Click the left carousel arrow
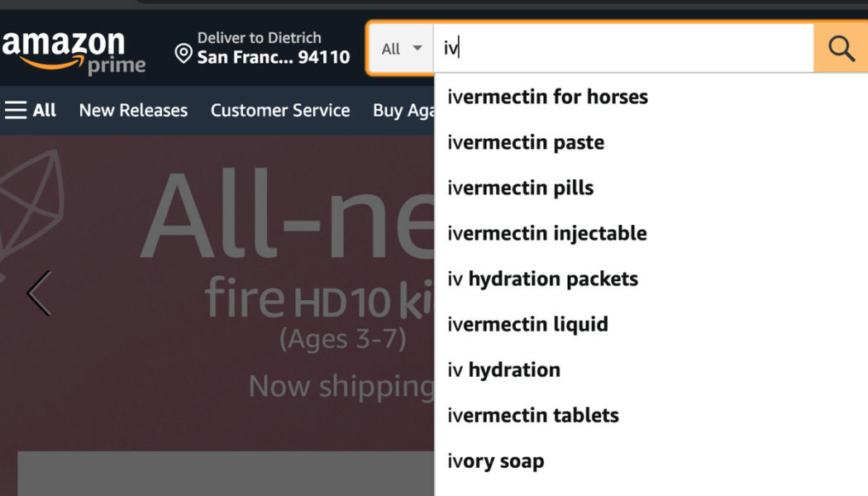868x496 pixels. pos(39,293)
